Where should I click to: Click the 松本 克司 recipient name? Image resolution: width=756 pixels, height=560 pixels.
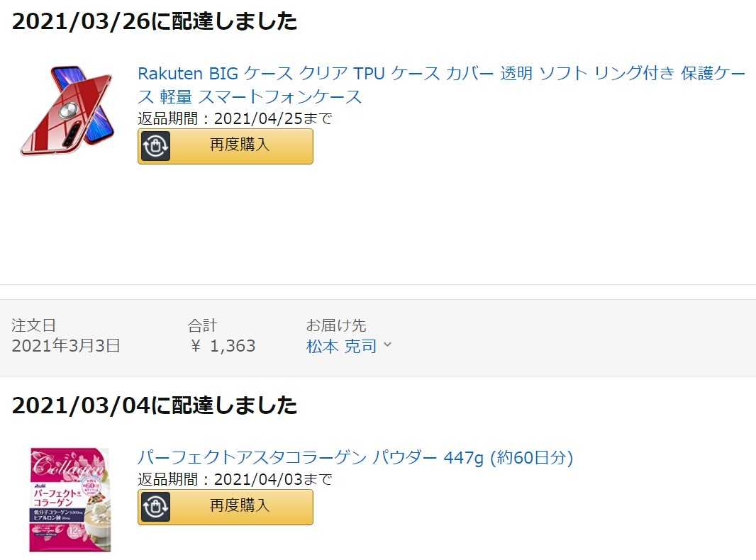point(341,346)
